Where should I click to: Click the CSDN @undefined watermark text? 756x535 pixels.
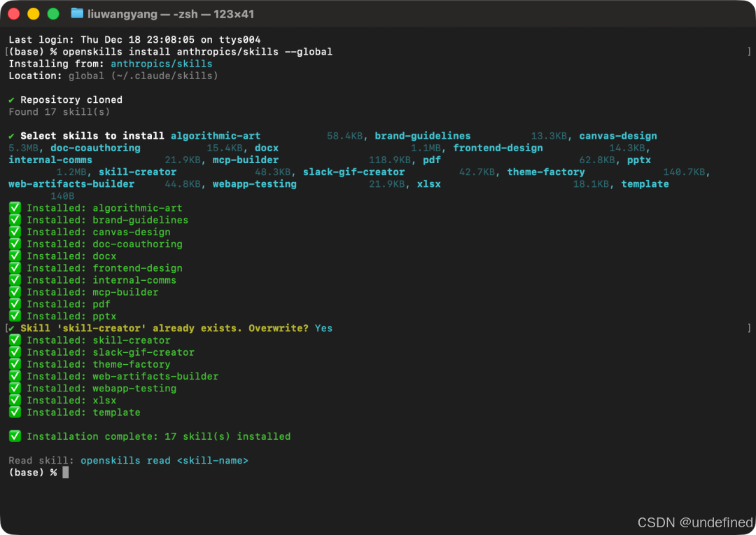tap(694, 522)
